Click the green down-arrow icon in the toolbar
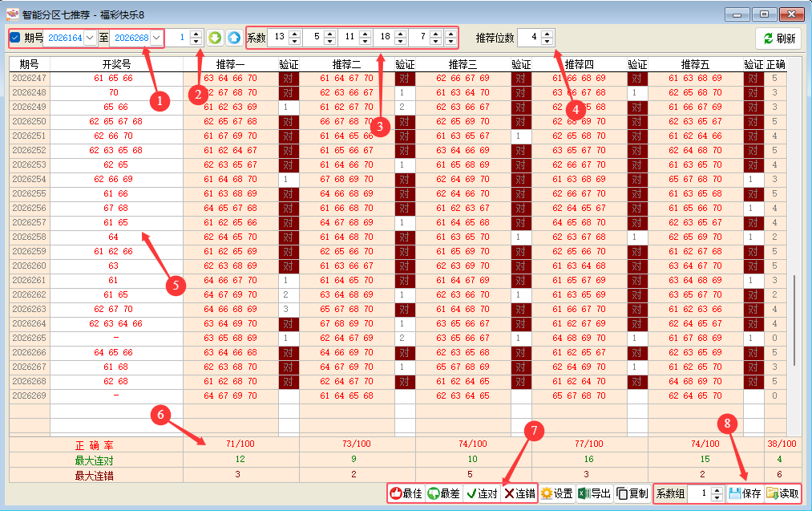Viewport: 812px width, 511px height. [215, 38]
